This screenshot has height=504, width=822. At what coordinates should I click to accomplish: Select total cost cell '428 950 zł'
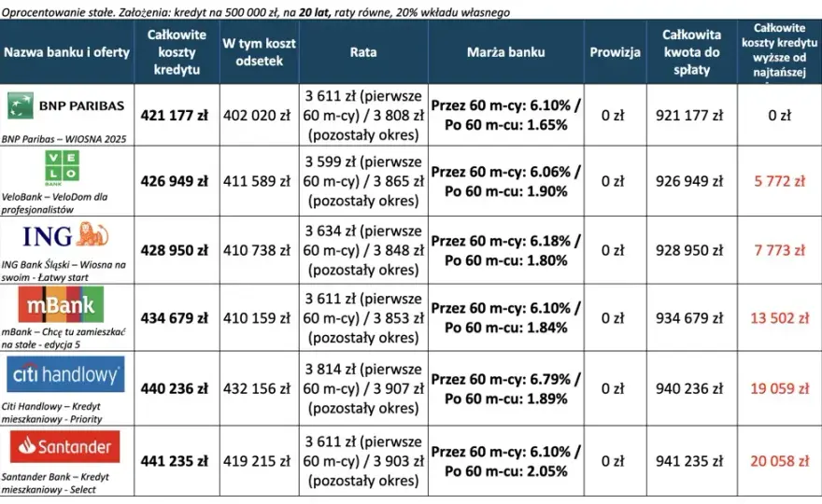tap(174, 250)
